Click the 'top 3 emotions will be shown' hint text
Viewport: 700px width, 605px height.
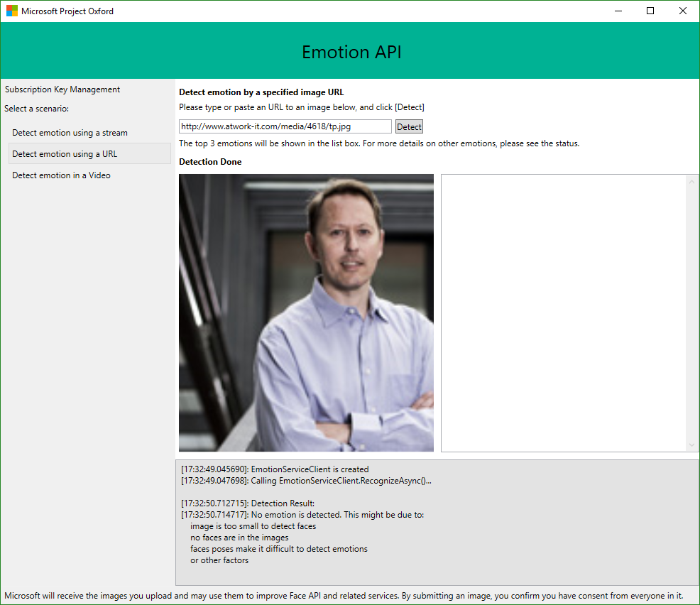(x=379, y=143)
